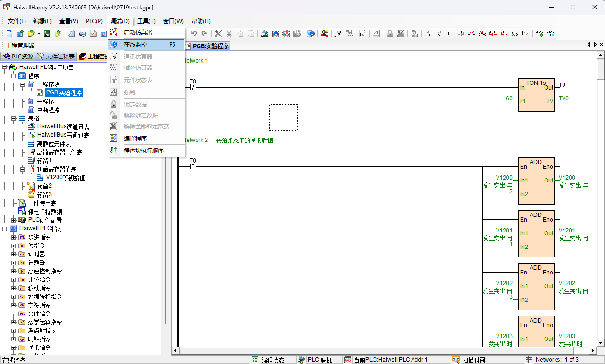The width and height of the screenshot is (605, 364).
Task: Click the TON.1s timer block
Action: click(x=536, y=95)
